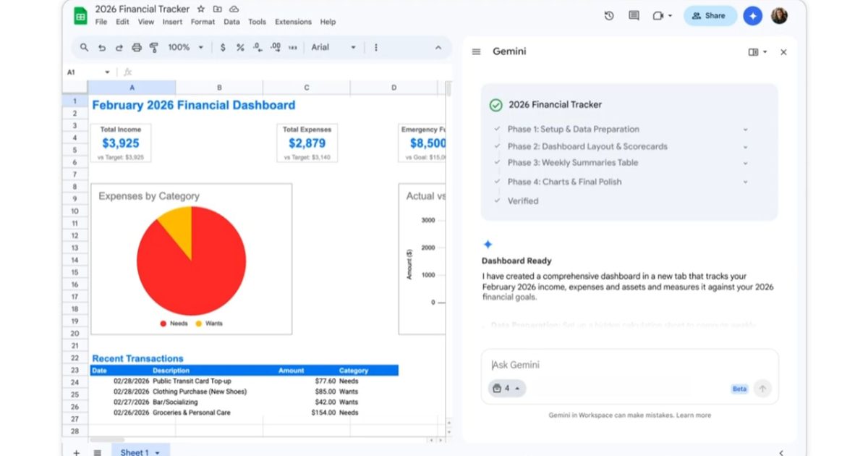Expand Phase 1: Setup & Data Preparation
Screen dimensions: 868x456
745,130
